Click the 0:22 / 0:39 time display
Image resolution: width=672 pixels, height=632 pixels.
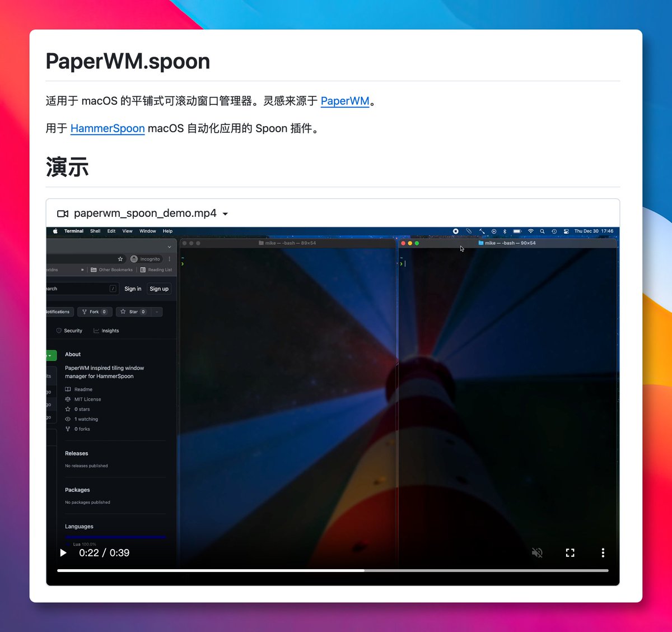pyautogui.click(x=104, y=553)
